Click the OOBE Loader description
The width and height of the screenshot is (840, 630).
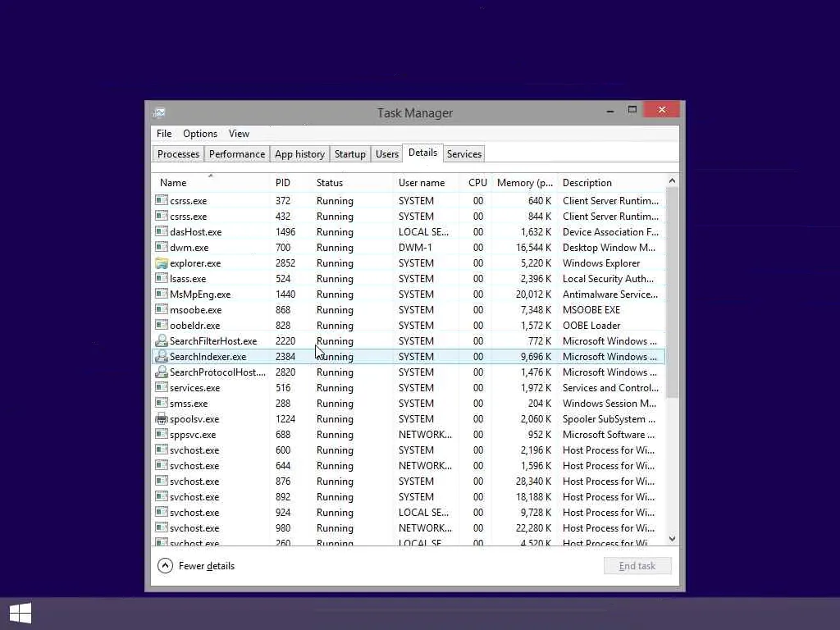[591, 325]
